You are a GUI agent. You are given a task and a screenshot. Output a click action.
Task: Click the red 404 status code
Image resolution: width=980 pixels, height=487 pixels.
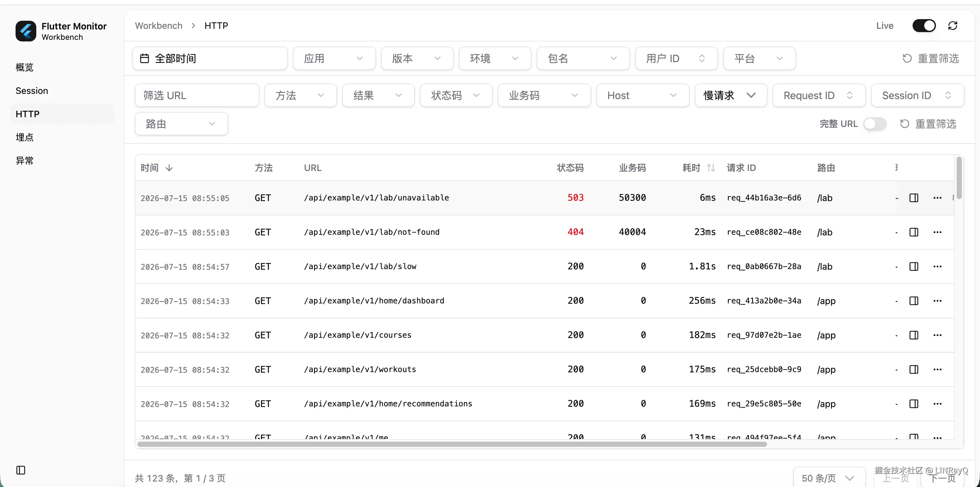[x=576, y=232]
